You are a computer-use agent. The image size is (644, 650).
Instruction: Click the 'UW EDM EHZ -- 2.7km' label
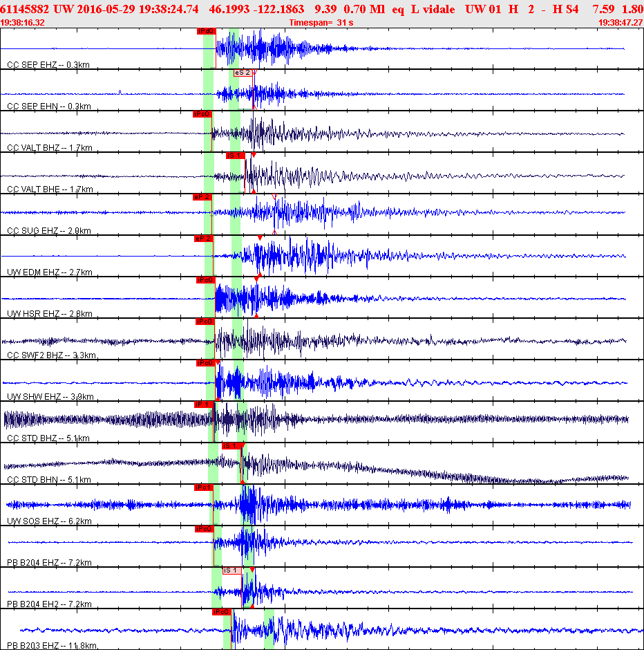tap(50, 272)
